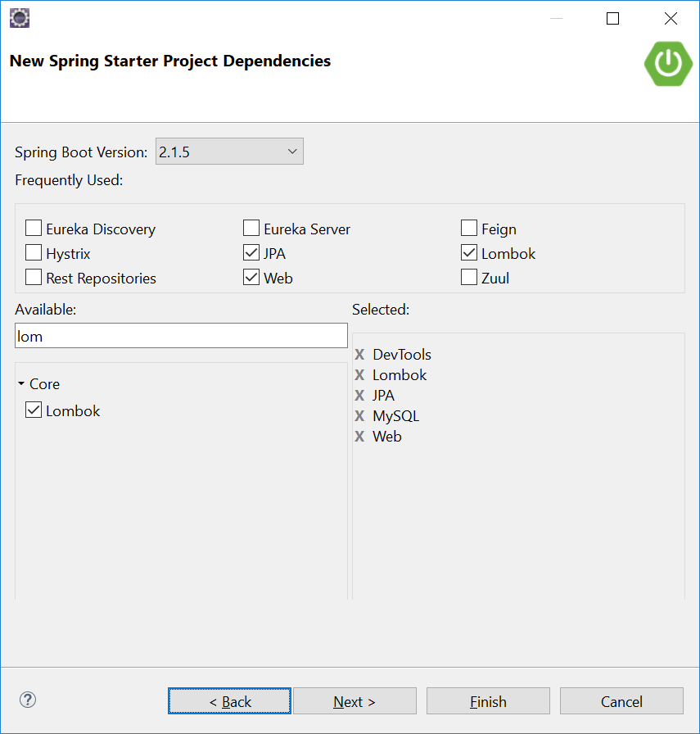The height and width of the screenshot is (734, 700).
Task: Tick the Zuul checkbox
Action: (x=469, y=277)
